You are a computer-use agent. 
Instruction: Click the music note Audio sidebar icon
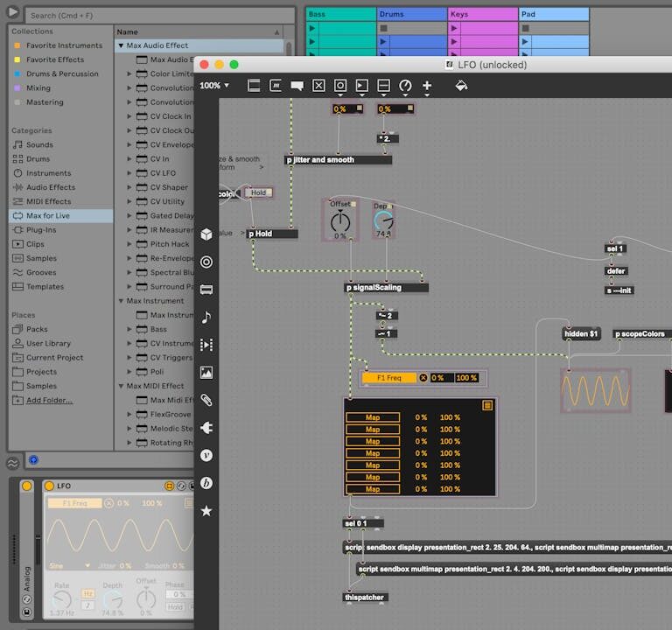pos(206,317)
